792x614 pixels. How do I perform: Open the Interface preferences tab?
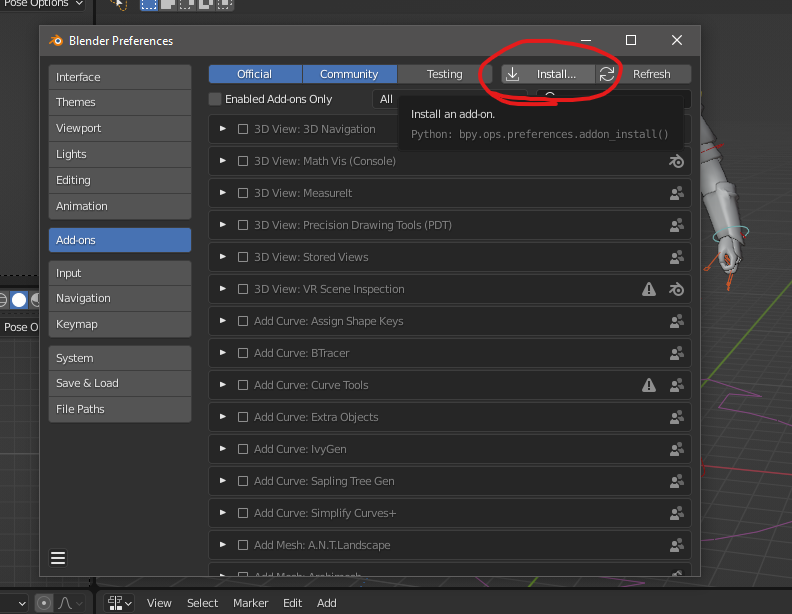tap(120, 77)
